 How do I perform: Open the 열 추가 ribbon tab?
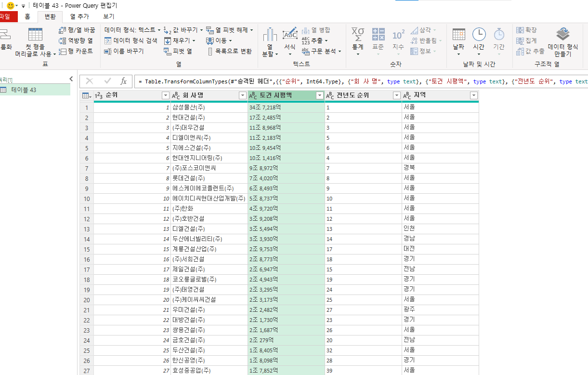(79, 16)
